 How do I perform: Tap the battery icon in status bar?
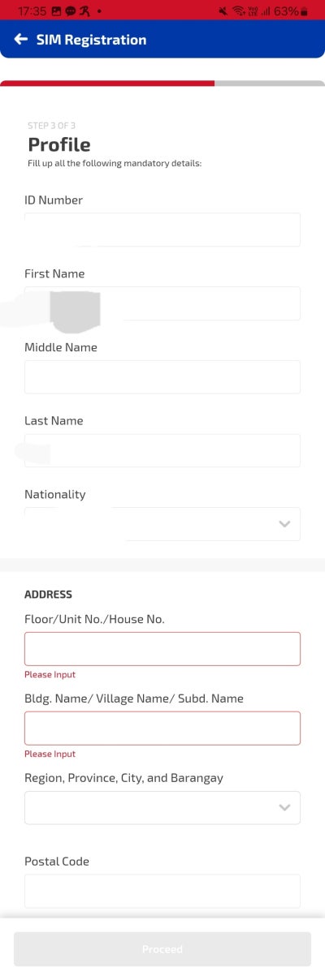(305, 11)
